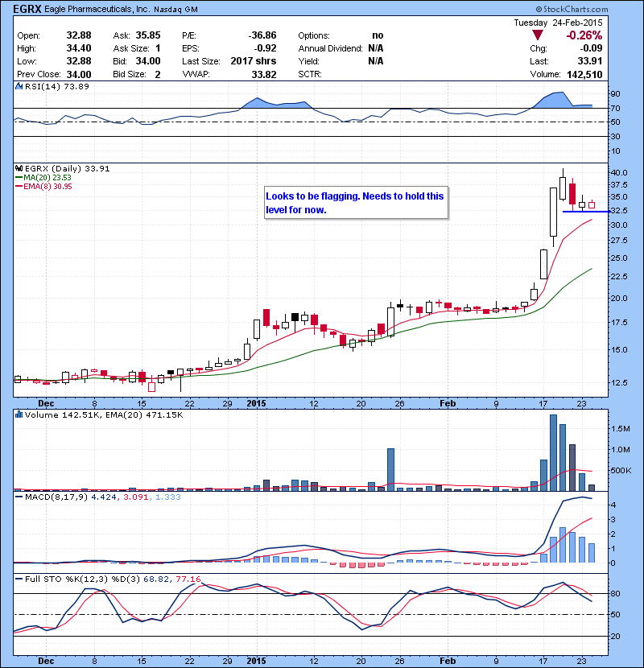Click the tallest volume bar in February
This screenshot has width=644, height=668.
[x=553, y=453]
